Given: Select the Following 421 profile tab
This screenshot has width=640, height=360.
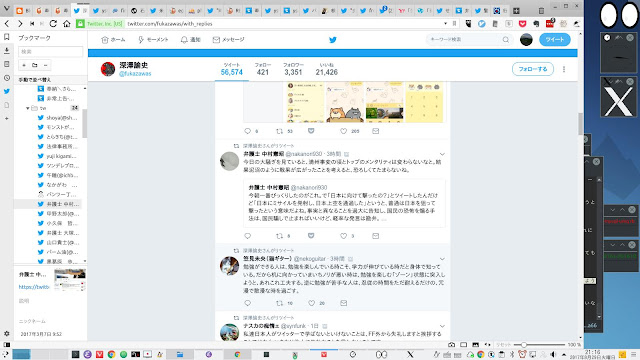Looking at the screenshot, I should coord(263,69).
